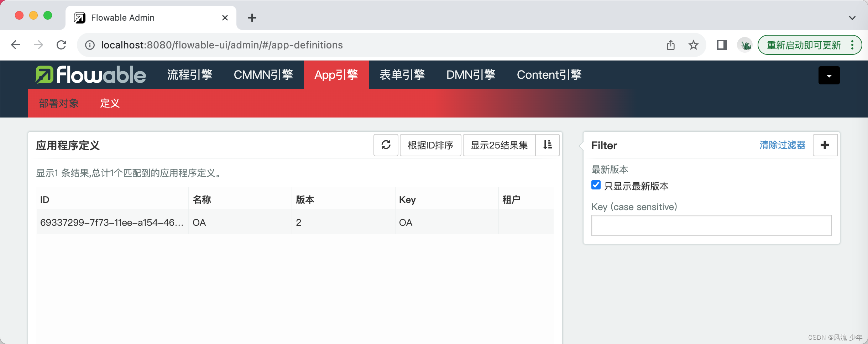Viewport: 868px width, 344px height.
Task: Open browser profile avatar
Action: 745,45
